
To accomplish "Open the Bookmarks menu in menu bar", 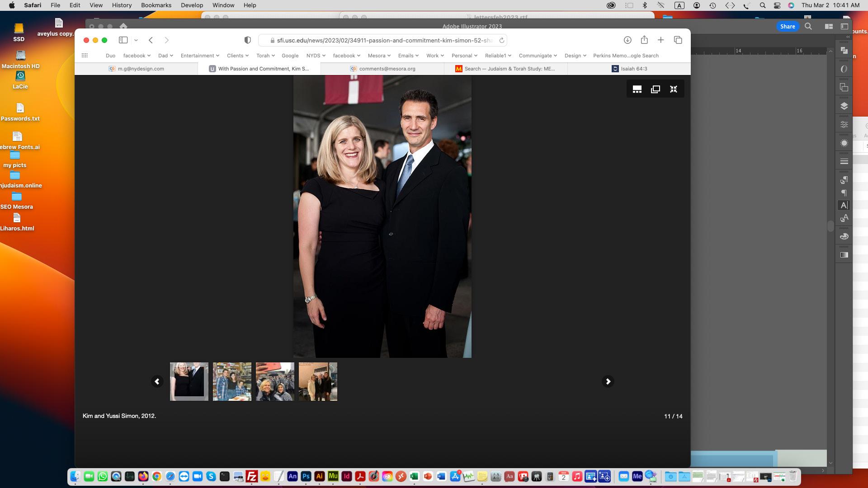I will pyautogui.click(x=156, y=5).
